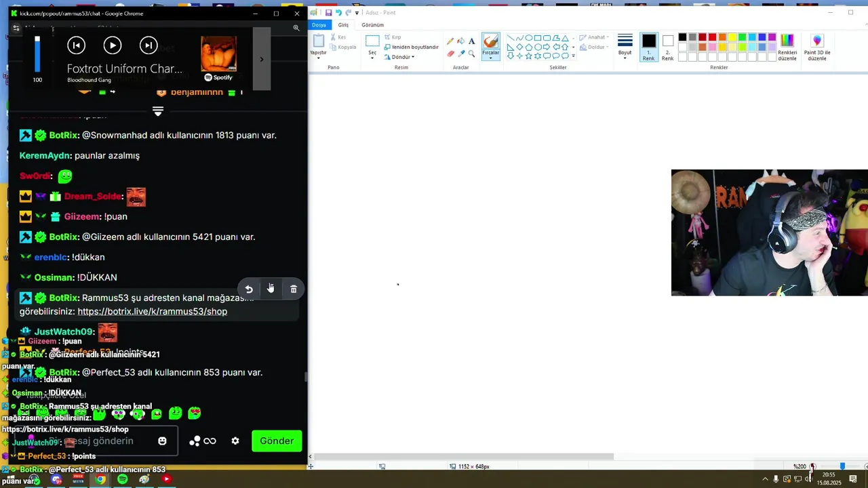Open the Anahat outline dropdown

coord(595,37)
